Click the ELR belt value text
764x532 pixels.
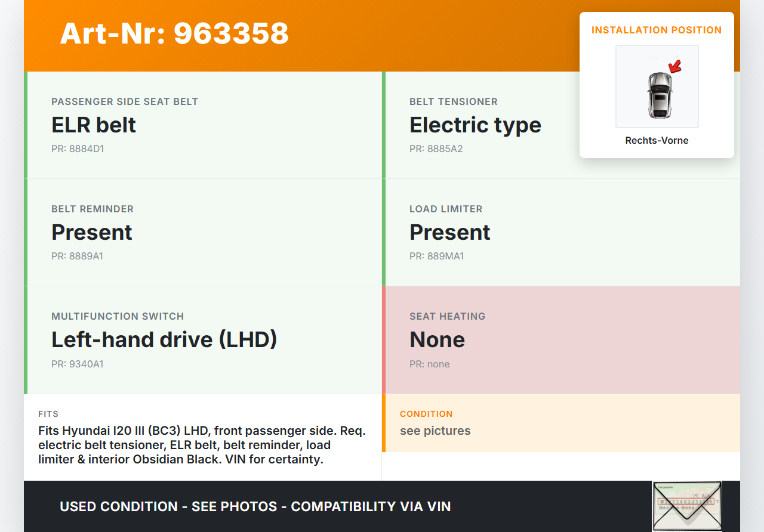pos(94,125)
